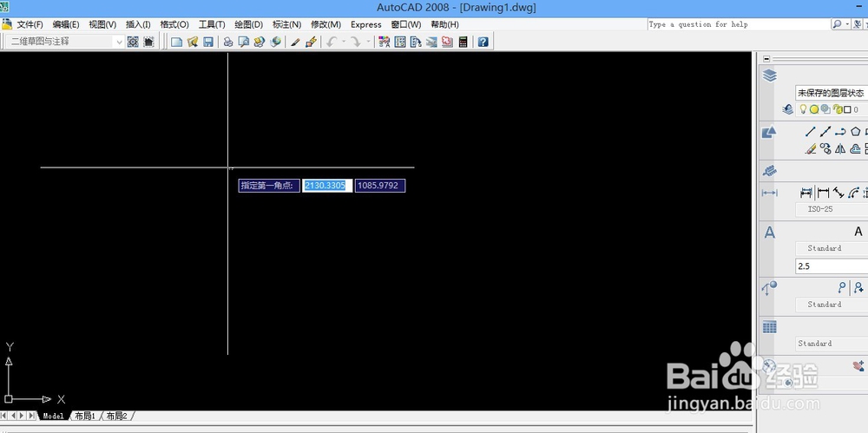Viewport: 868px width, 433px height.
Task: Select the Polygon draw tool
Action: [x=856, y=132]
